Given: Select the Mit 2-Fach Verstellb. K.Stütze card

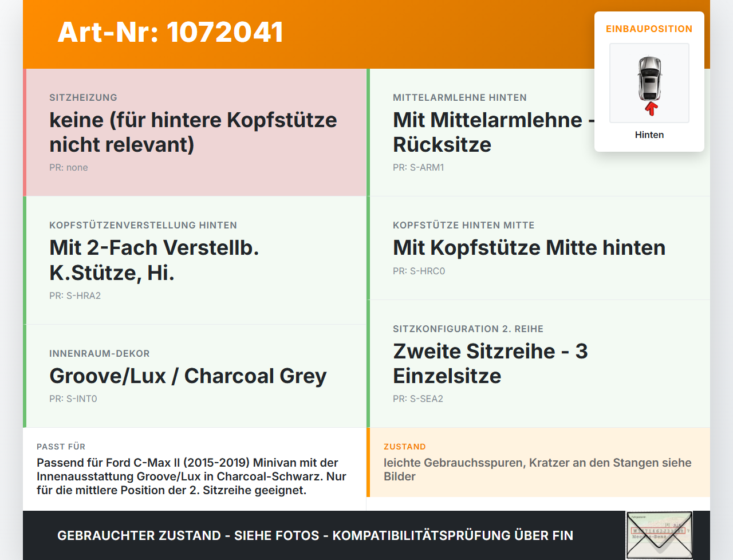Looking at the screenshot, I should 195,261.
